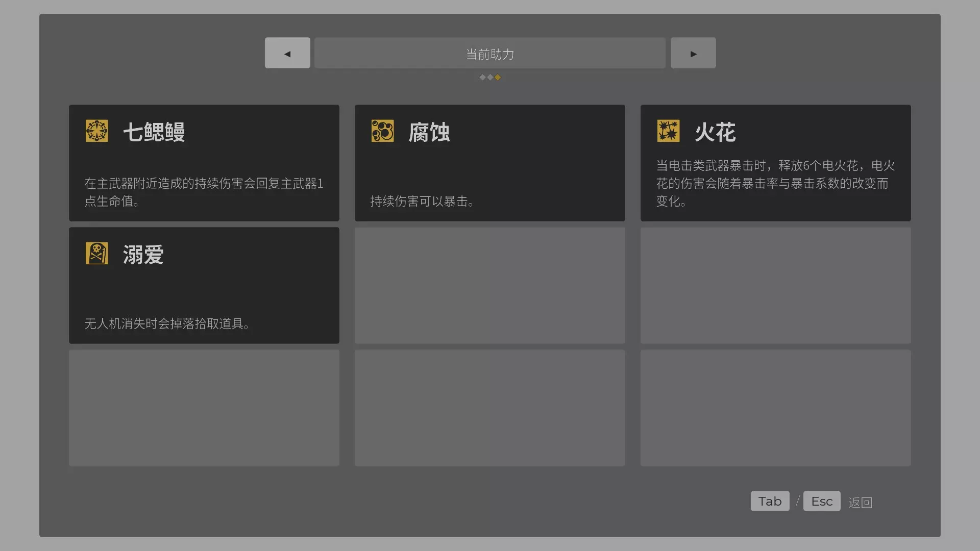Click the 当前助力 title bar
The height and width of the screenshot is (551, 980).
(489, 53)
